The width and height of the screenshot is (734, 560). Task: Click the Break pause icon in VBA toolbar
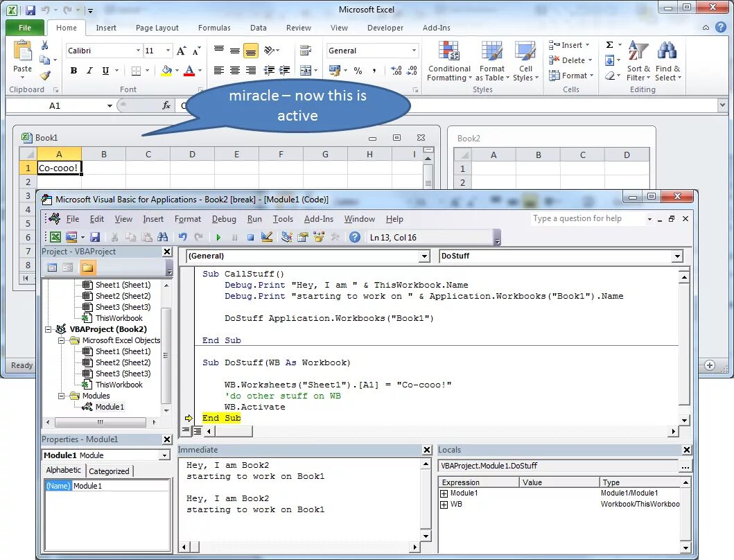[234, 238]
